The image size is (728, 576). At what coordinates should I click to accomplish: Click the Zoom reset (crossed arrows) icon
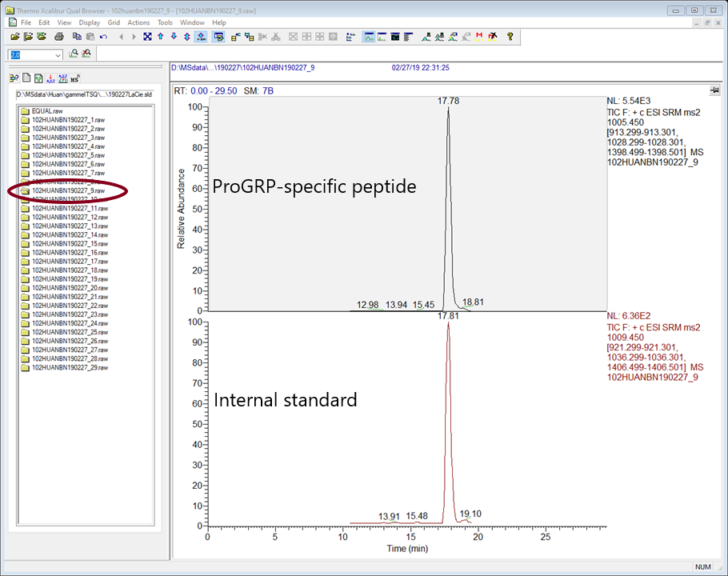147,37
